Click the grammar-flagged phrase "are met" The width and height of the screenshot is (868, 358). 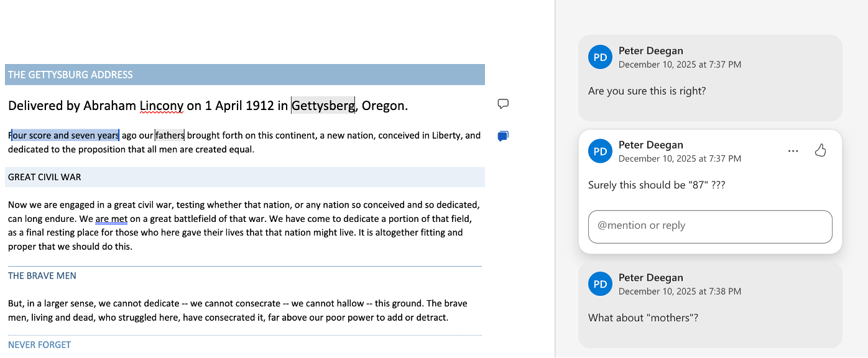point(111,219)
